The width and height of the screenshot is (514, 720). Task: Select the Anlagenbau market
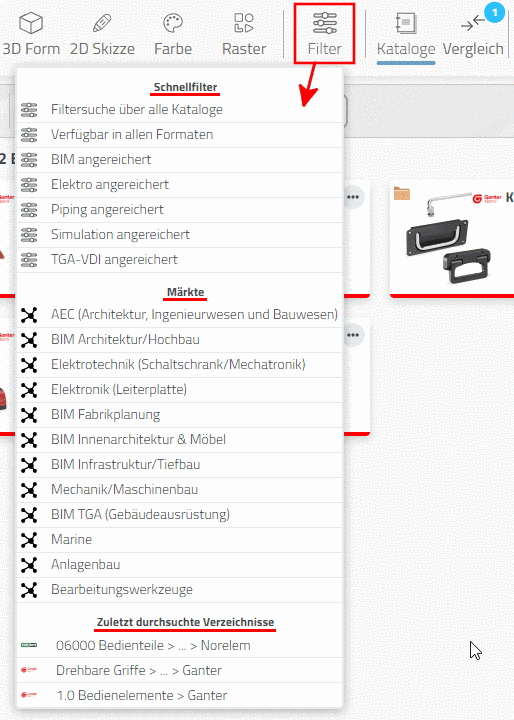pos(180,565)
